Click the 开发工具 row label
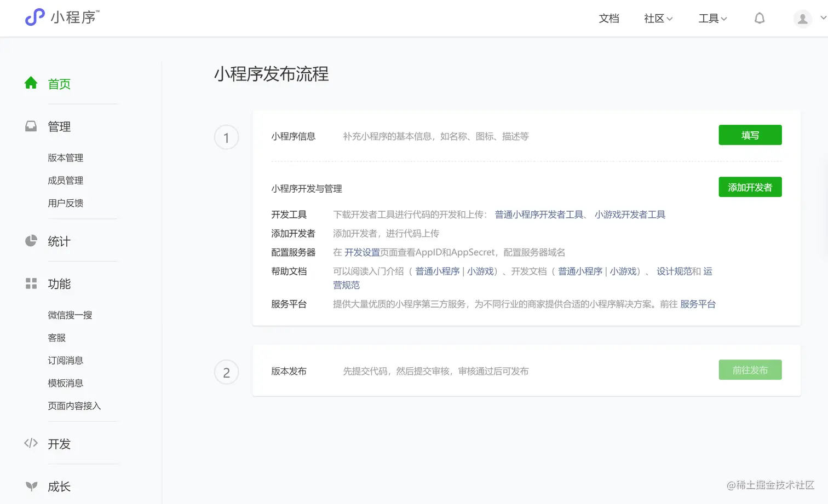The image size is (828, 504). click(289, 215)
